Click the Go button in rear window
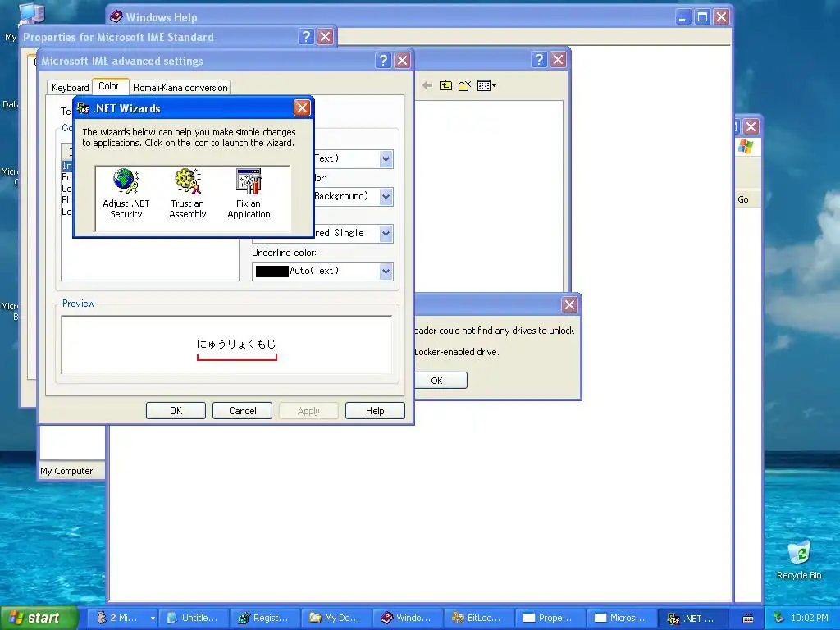Viewport: 840px width, 630px height. [743, 199]
